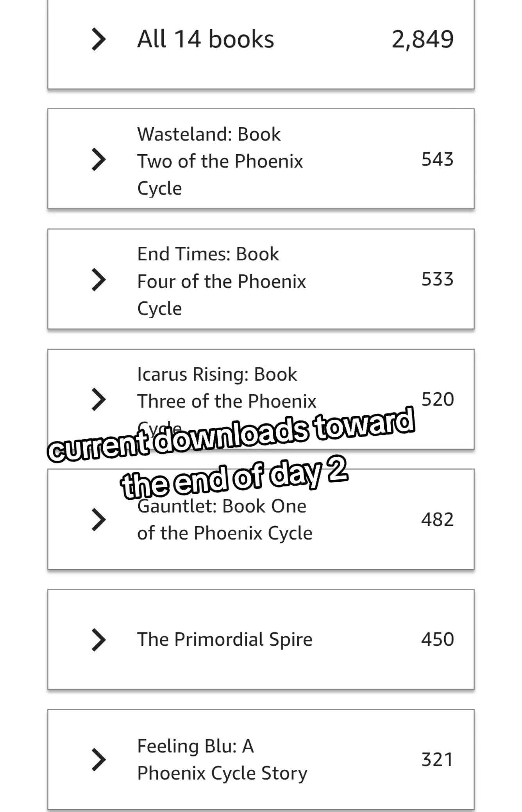
Task: Select The Primordial Spire title text
Action: (225, 639)
